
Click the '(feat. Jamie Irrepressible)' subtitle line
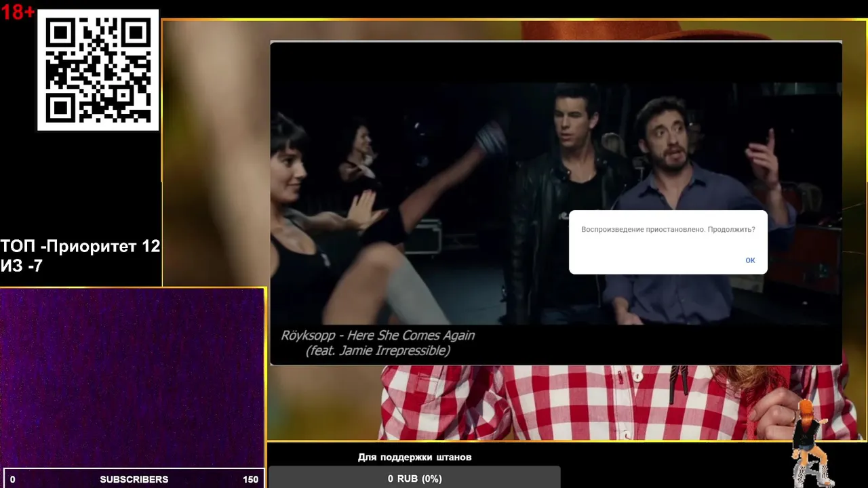(378, 350)
